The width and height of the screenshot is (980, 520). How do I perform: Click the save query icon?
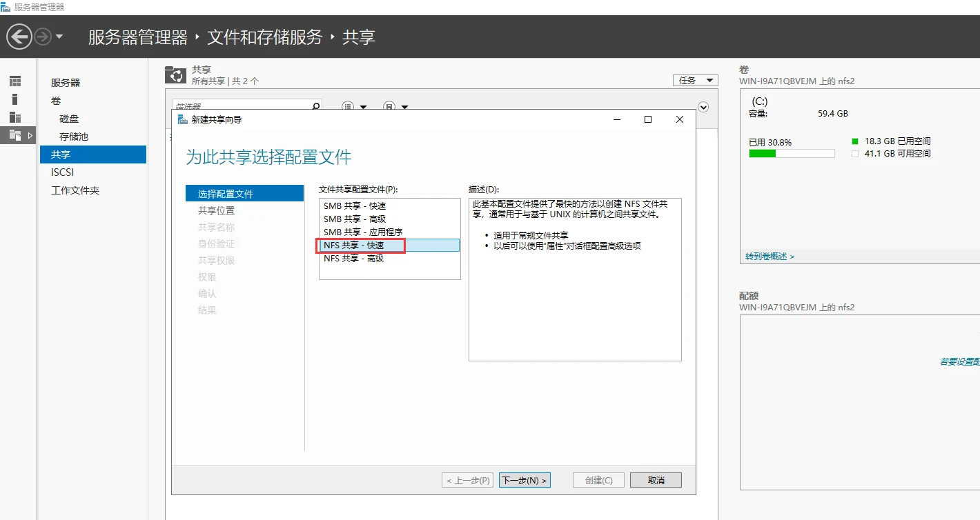[389, 107]
